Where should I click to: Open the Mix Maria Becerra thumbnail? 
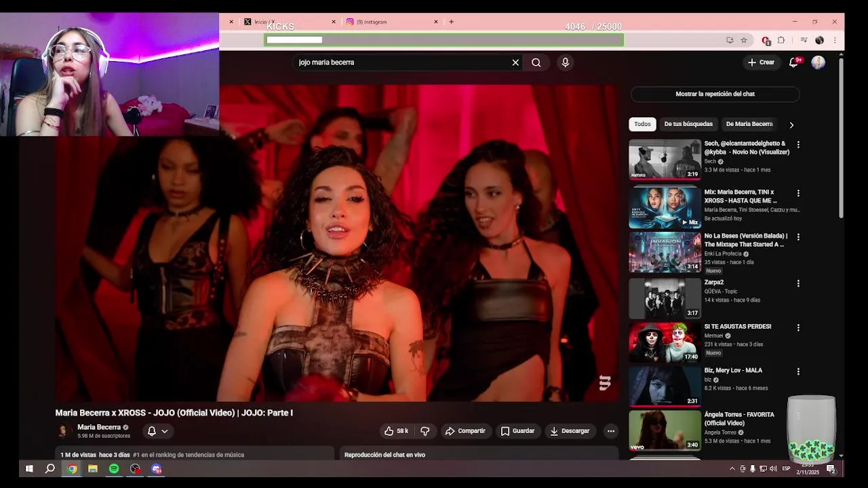pyautogui.click(x=665, y=208)
